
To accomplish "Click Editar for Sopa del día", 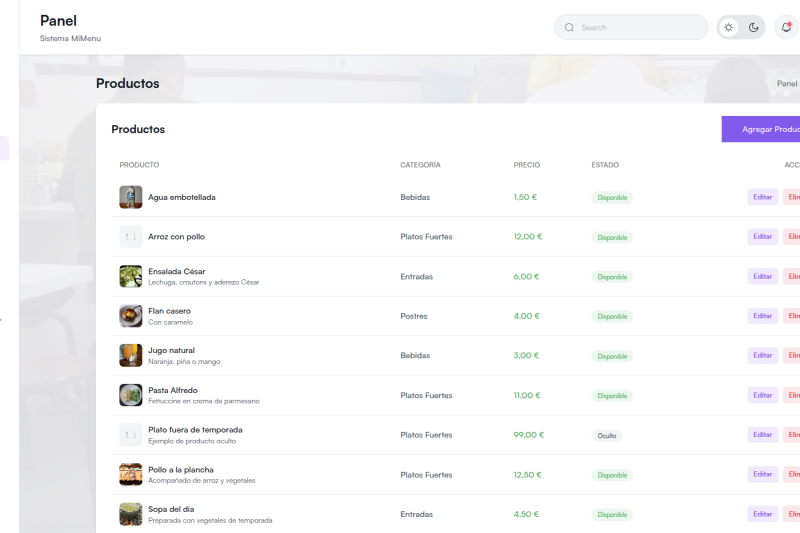I will [x=763, y=514].
